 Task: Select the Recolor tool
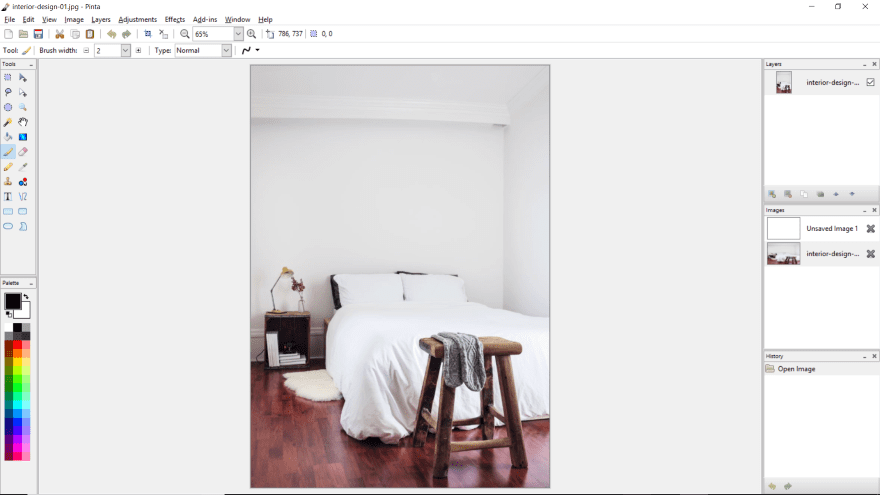(23, 182)
